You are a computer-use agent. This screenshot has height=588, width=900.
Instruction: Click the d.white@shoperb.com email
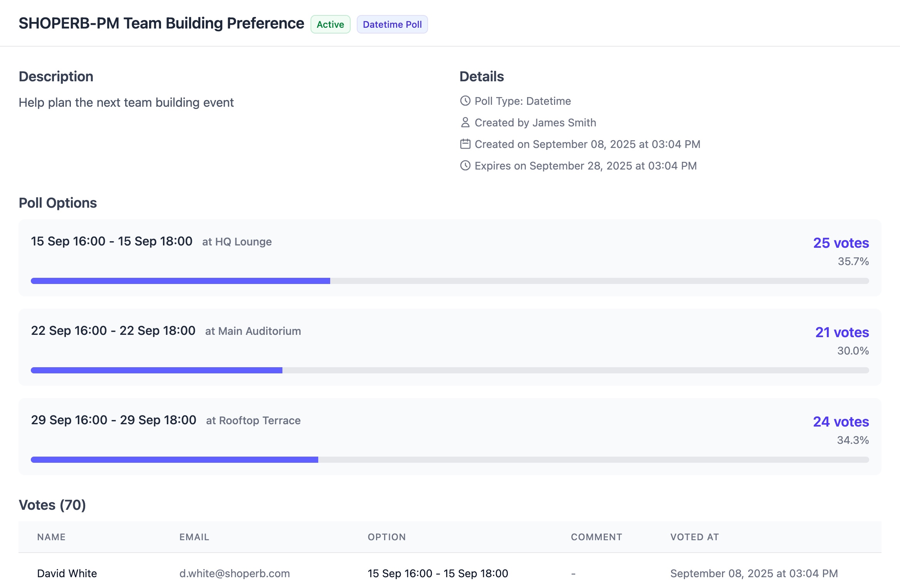234,573
